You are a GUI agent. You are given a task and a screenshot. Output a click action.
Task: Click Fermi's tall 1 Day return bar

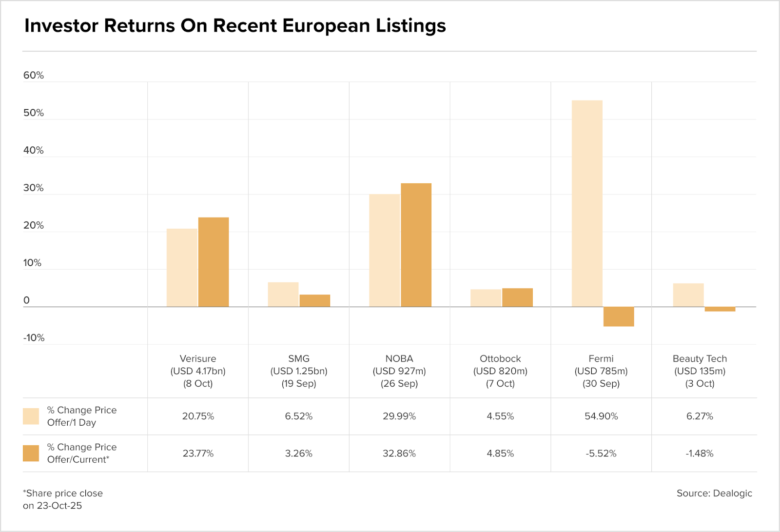pyautogui.click(x=587, y=203)
